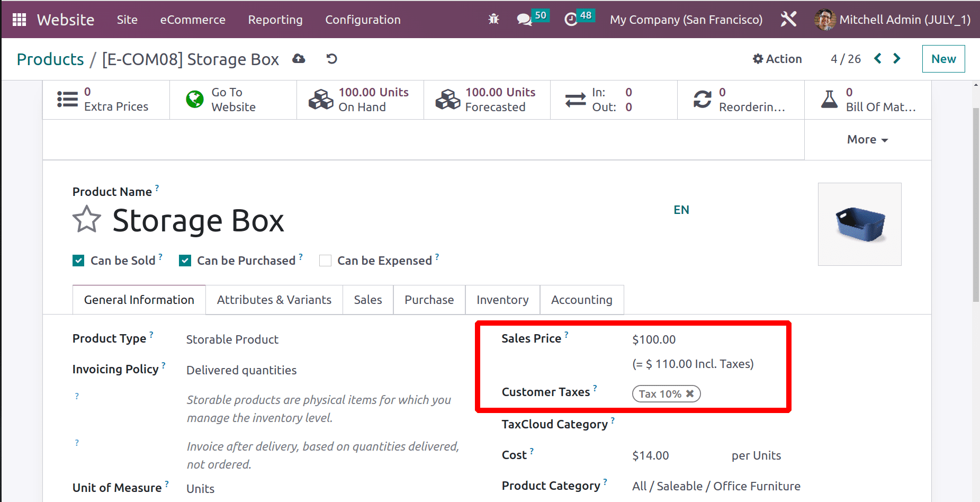Switch company My Company (San Francisco)
The image size is (980, 502).
pyautogui.click(x=686, y=20)
